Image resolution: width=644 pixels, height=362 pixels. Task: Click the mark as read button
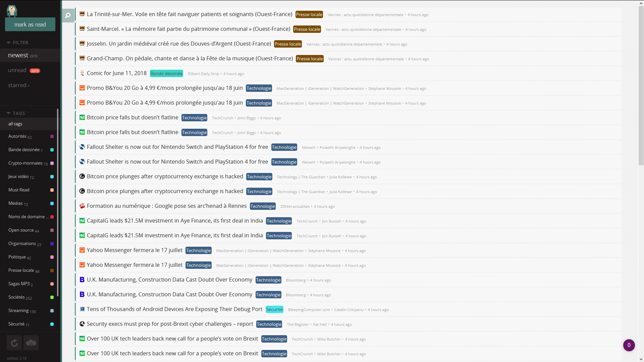coord(30,24)
